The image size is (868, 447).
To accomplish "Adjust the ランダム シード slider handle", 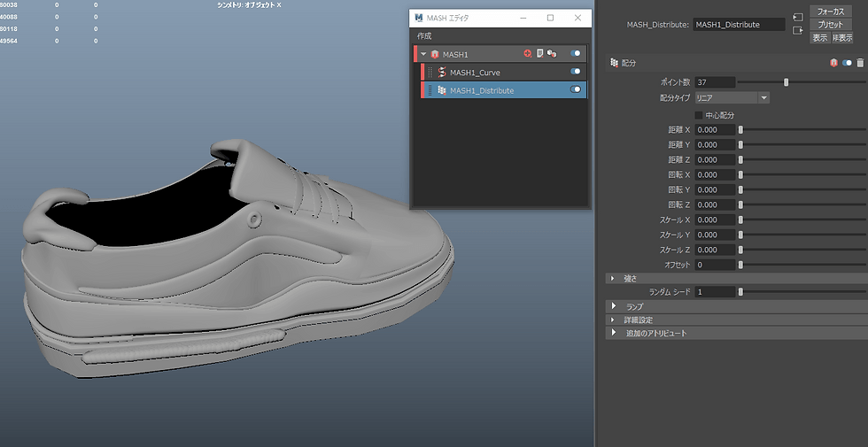I will click(x=740, y=291).
